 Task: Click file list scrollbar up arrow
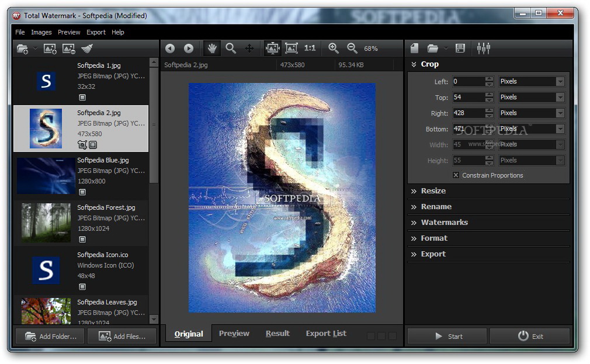[154, 62]
